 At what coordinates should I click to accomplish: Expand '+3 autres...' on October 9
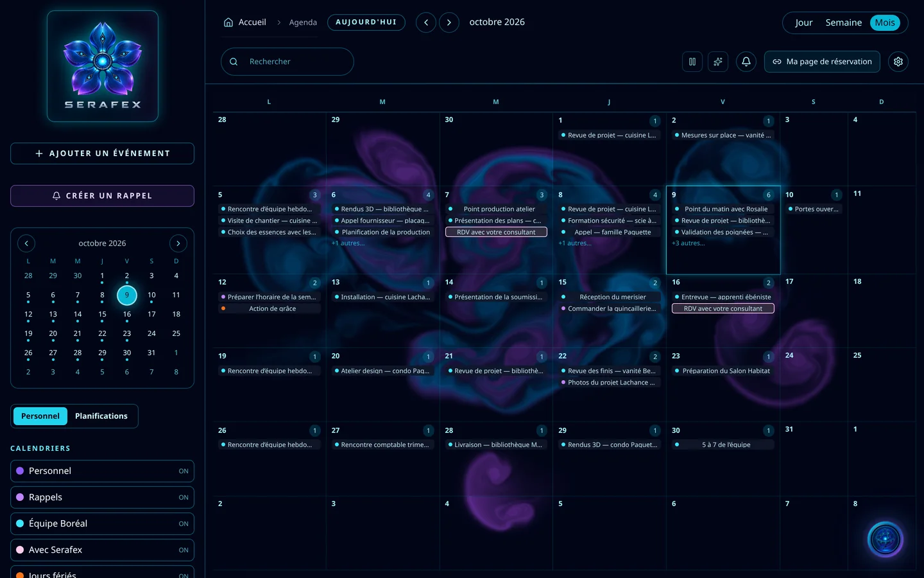point(689,243)
